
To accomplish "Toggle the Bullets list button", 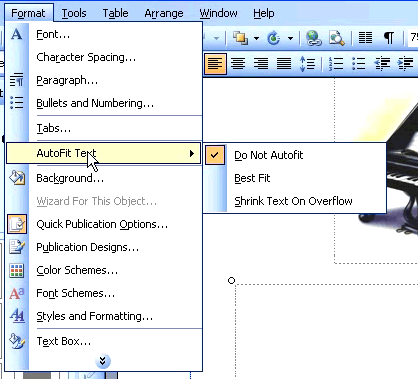I will (359, 63).
